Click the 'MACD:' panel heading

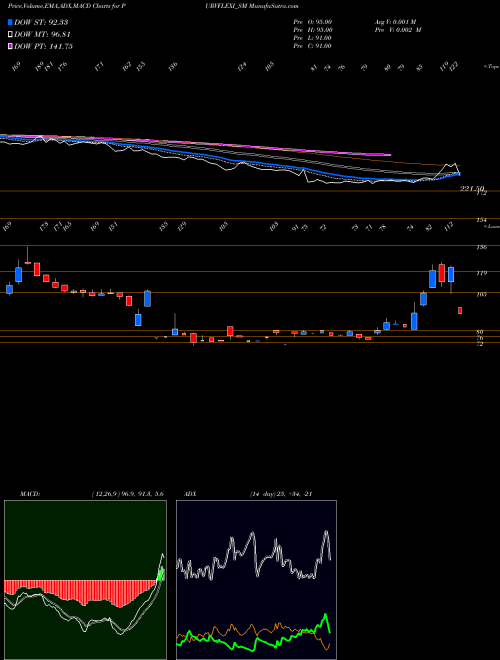click(x=30, y=494)
